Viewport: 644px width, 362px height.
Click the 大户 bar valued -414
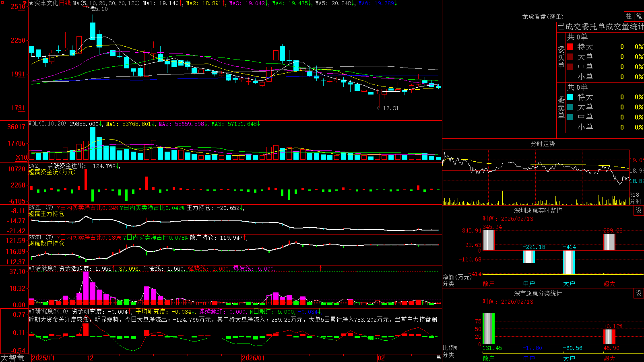pyautogui.click(x=569, y=262)
